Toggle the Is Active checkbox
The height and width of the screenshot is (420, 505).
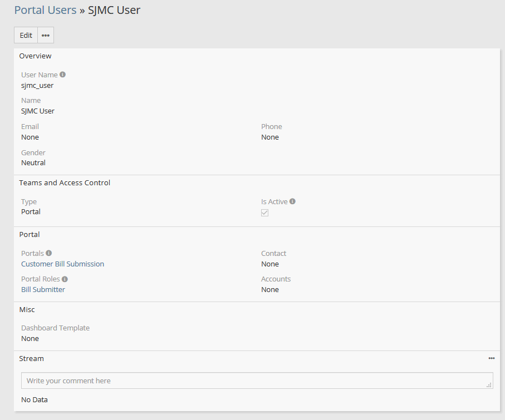(265, 213)
